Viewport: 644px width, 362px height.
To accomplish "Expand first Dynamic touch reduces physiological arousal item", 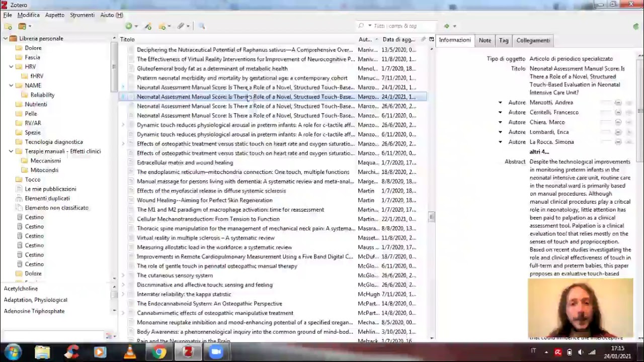I will (123, 125).
